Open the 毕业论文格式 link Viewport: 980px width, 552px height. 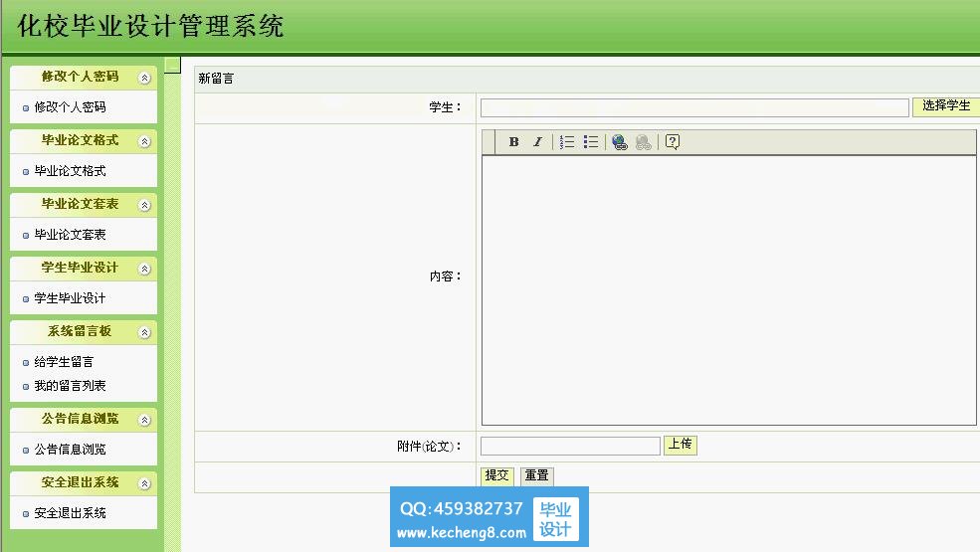pyautogui.click(x=70, y=171)
